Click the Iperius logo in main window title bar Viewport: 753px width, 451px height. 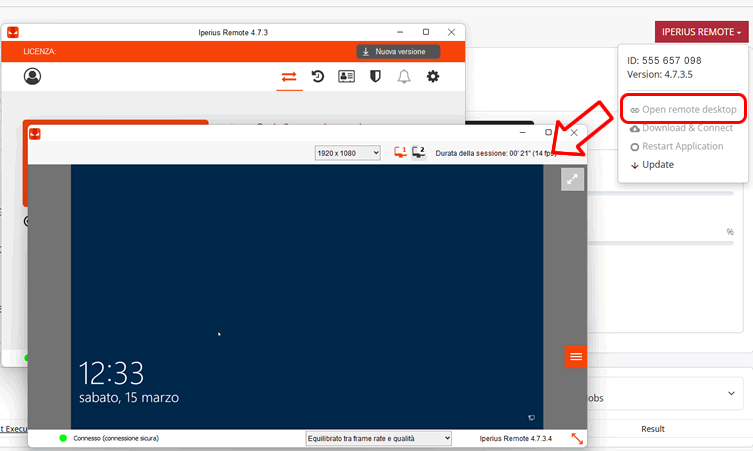pos(13,32)
